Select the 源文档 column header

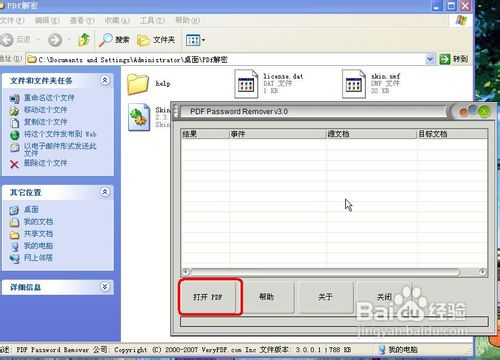[x=372, y=134]
